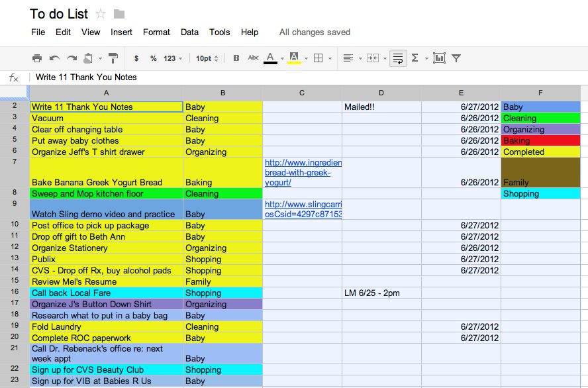Apply percent format using the % icon
This screenshot has height=388, width=588.
[153, 58]
